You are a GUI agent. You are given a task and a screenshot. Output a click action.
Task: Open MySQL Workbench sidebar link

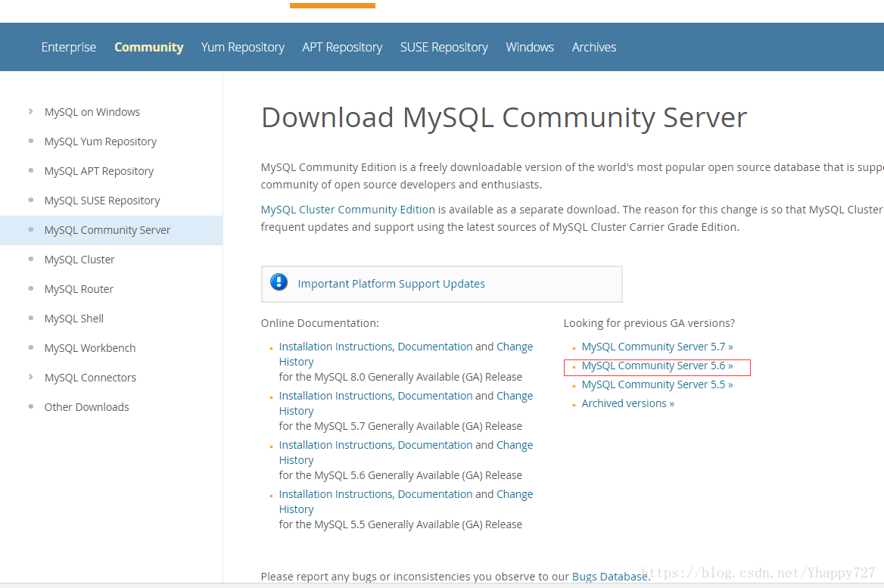pos(90,348)
